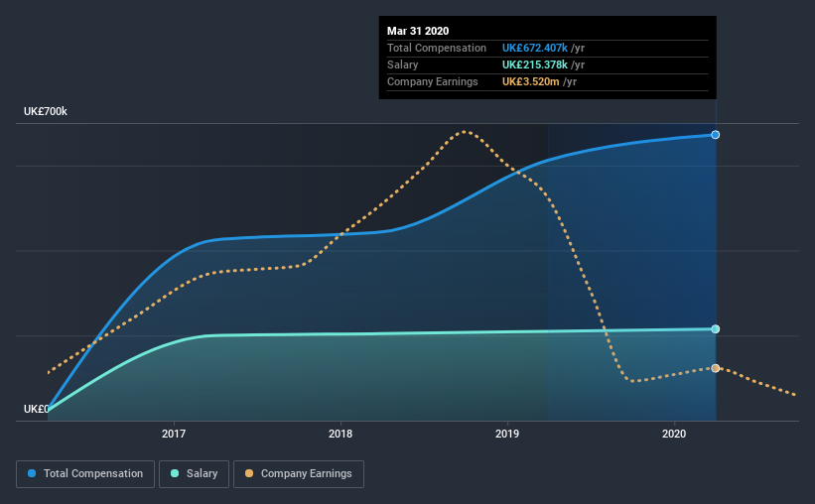Screen dimensions: 815x504
Task: Click the UK£672.407k total compensation value
Action: point(535,48)
